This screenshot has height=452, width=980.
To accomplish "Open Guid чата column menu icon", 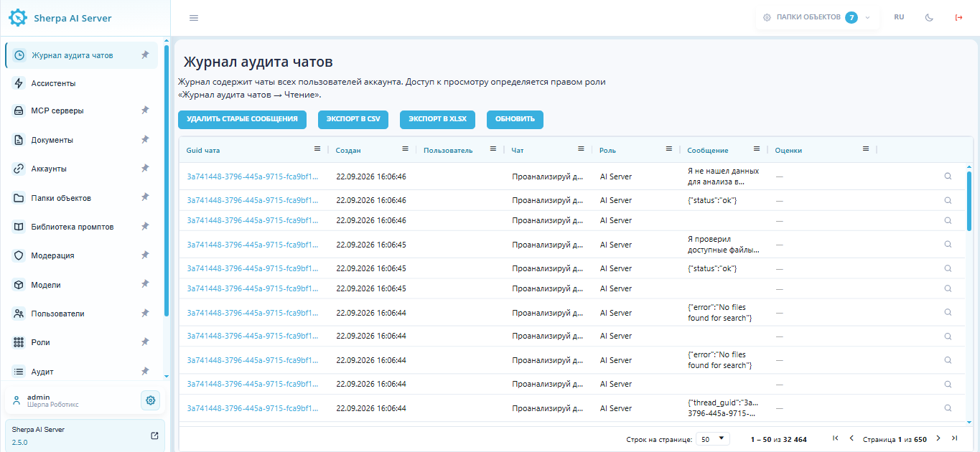I will pos(317,149).
